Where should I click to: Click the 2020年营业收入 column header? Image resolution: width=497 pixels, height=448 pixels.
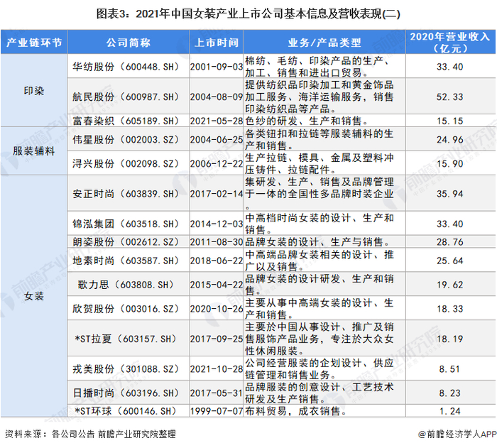[x=450, y=42]
